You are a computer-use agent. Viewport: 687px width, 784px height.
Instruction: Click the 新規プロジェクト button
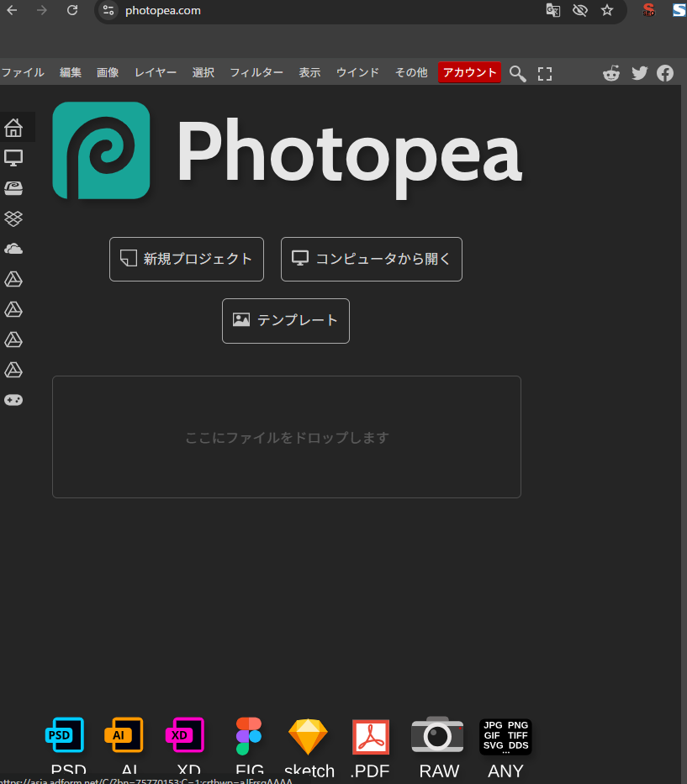coord(187,259)
